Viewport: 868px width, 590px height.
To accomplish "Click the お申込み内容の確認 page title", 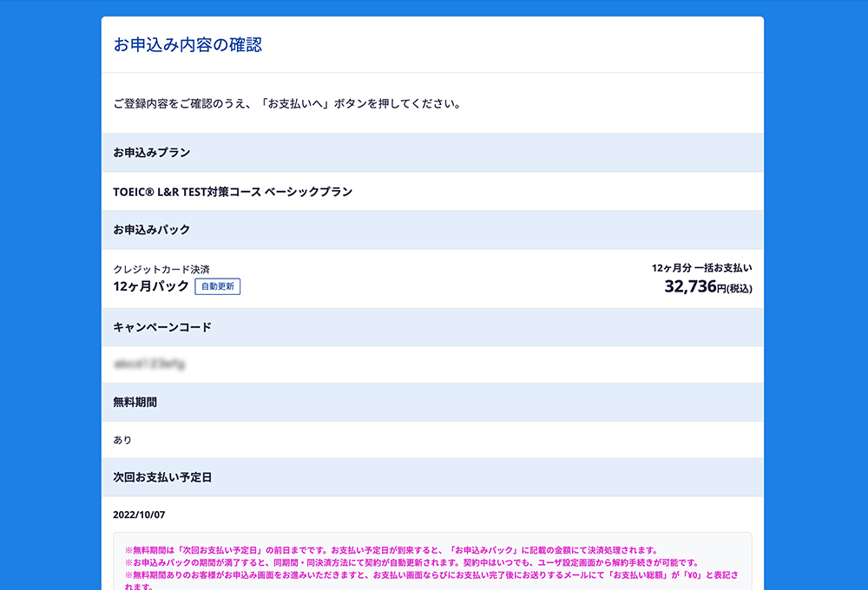I will coord(187,45).
